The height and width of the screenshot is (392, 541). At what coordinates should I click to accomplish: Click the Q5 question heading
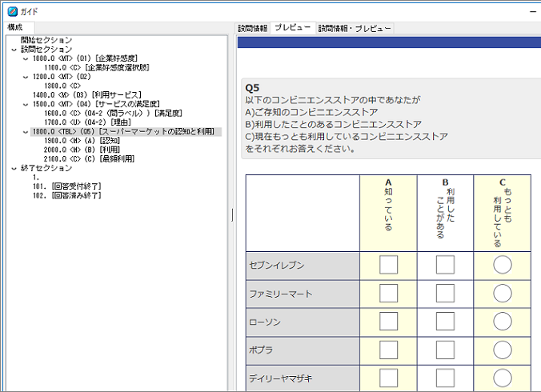(x=252, y=88)
